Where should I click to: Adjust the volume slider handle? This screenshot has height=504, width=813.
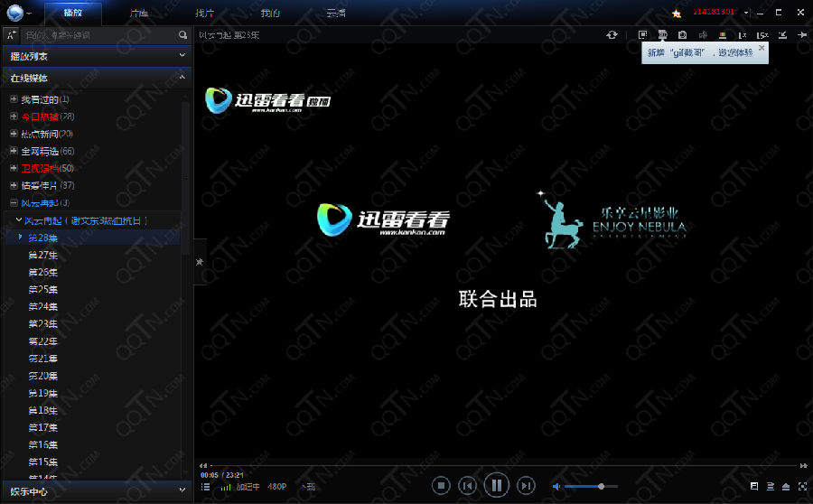click(x=601, y=487)
